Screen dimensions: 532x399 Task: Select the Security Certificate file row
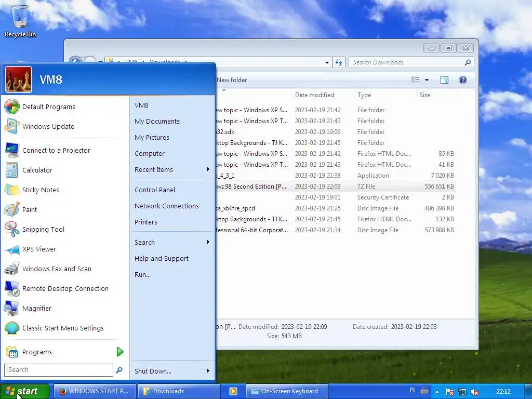point(336,197)
